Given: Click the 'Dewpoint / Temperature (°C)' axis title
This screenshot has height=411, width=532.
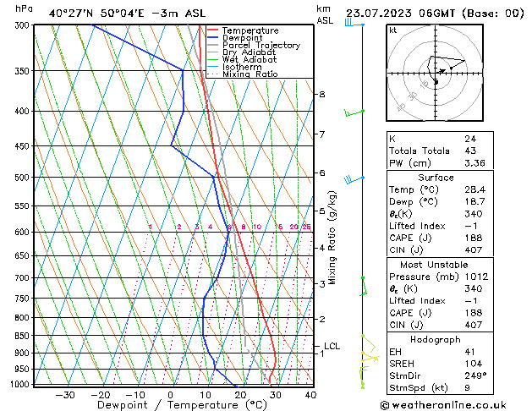Looking at the screenshot, I should pos(182,405).
